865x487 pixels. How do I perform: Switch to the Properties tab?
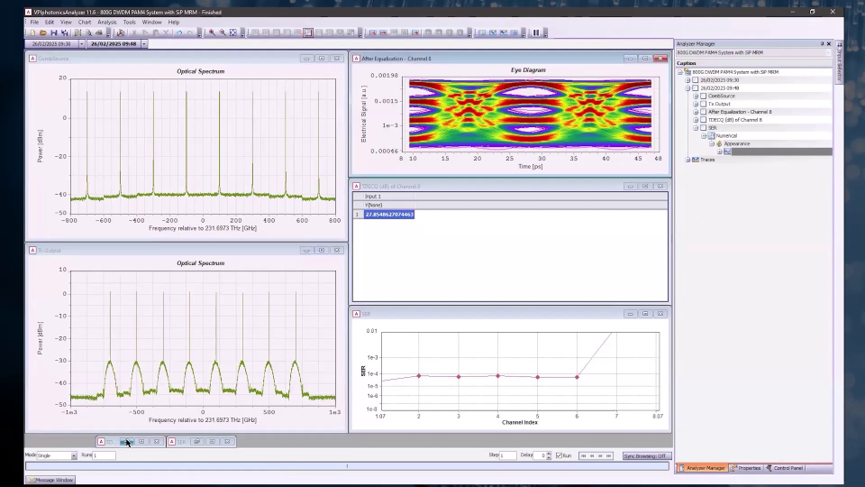[746, 468]
